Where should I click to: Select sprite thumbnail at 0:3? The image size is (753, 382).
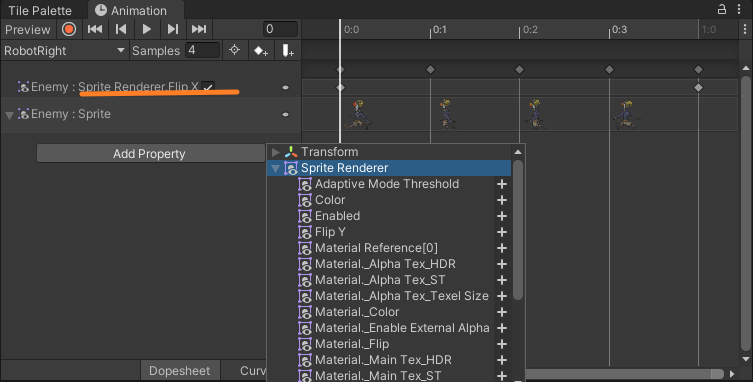pyautogui.click(x=626, y=114)
